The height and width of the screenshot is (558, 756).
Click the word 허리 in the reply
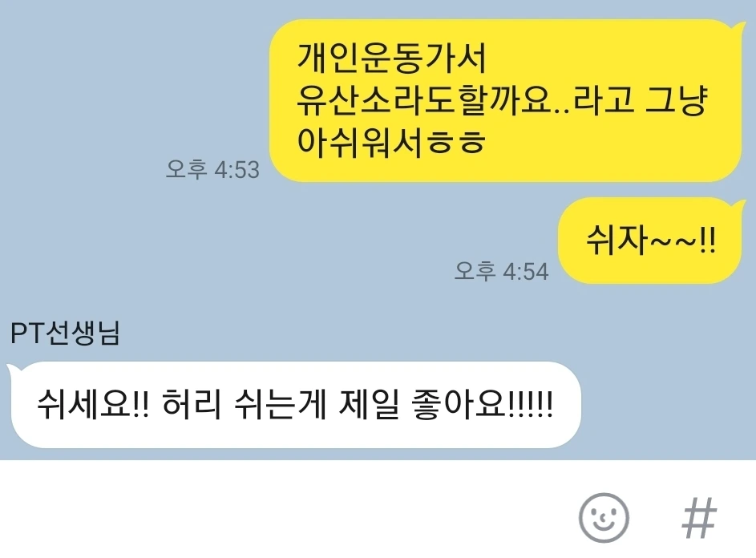pyautogui.click(x=192, y=404)
